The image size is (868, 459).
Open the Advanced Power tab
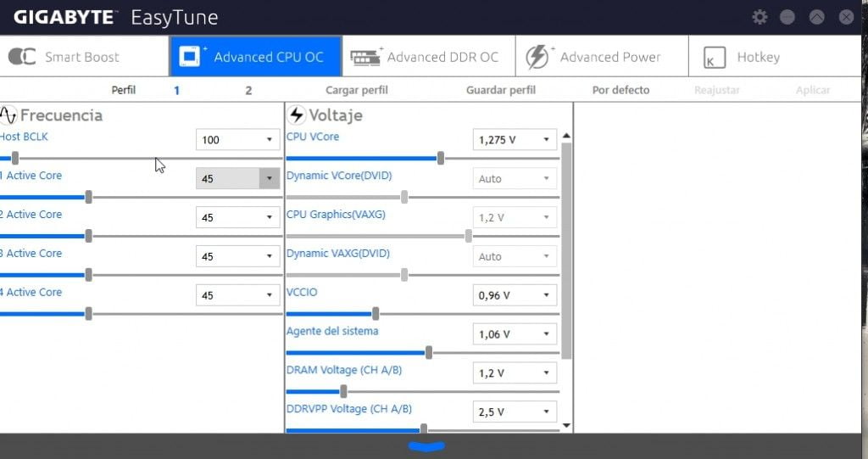pos(603,57)
